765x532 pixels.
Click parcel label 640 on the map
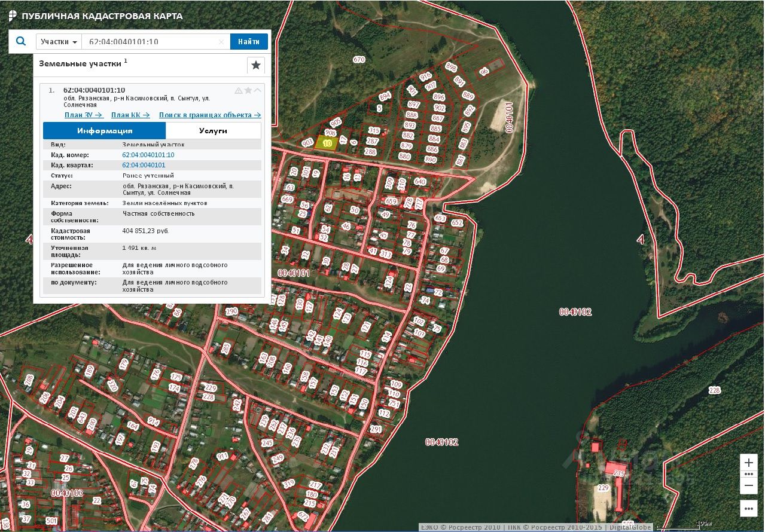click(419, 182)
